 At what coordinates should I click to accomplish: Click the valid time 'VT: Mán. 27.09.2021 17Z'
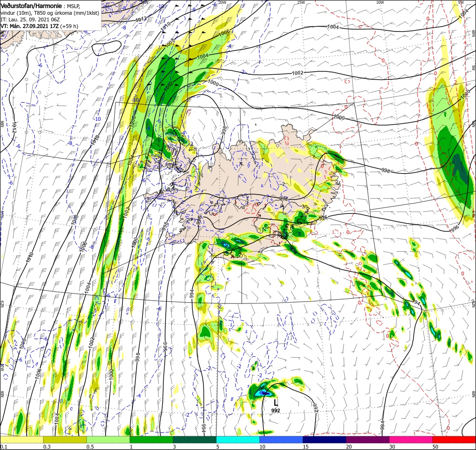point(30,26)
